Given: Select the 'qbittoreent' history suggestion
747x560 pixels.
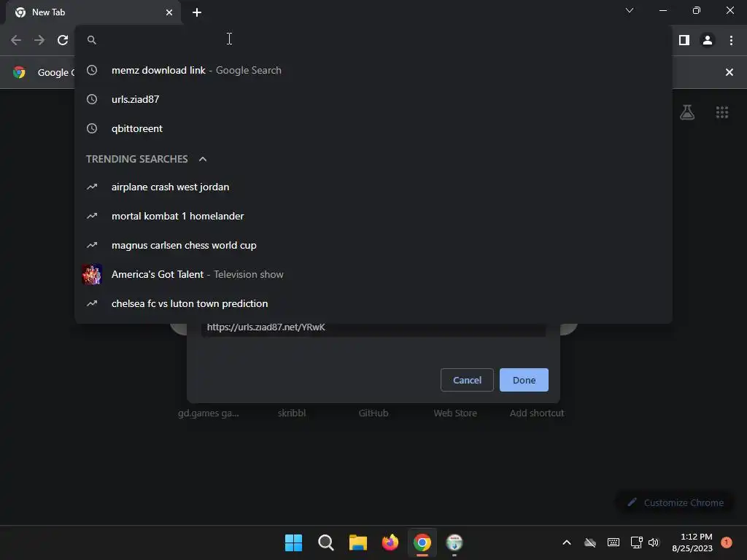Looking at the screenshot, I should coord(373,128).
